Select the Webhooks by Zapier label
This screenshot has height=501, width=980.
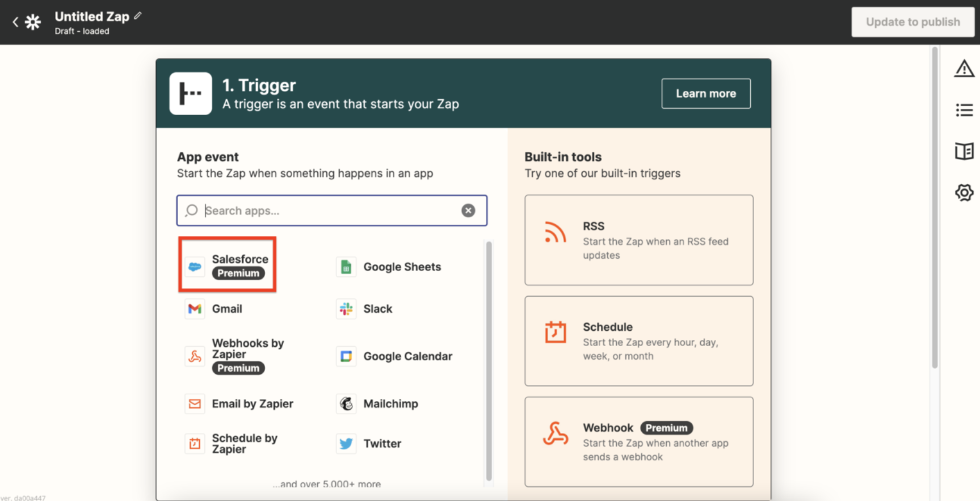click(x=248, y=349)
